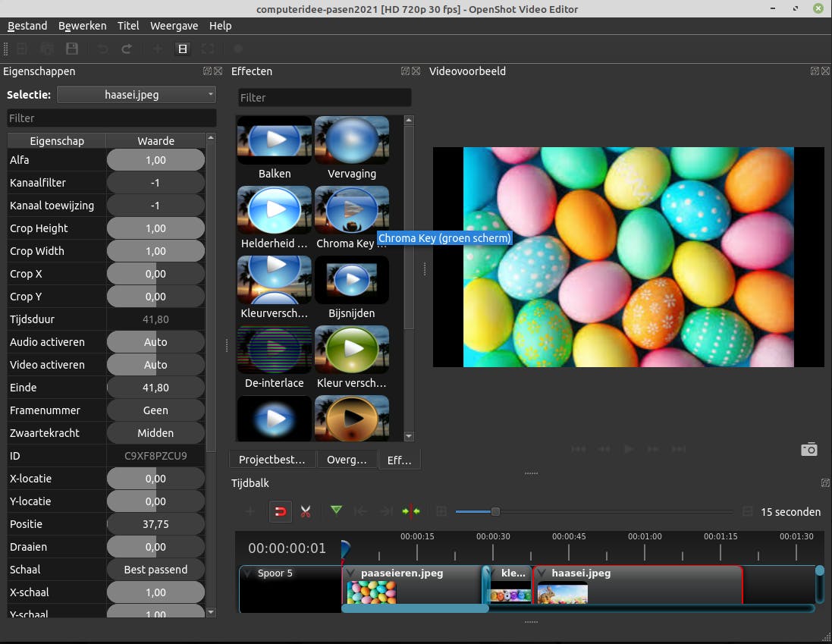Viewport: 832px width, 644px height.
Task: Choose the Bijsnijden effect icon
Action: [x=351, y=281]
